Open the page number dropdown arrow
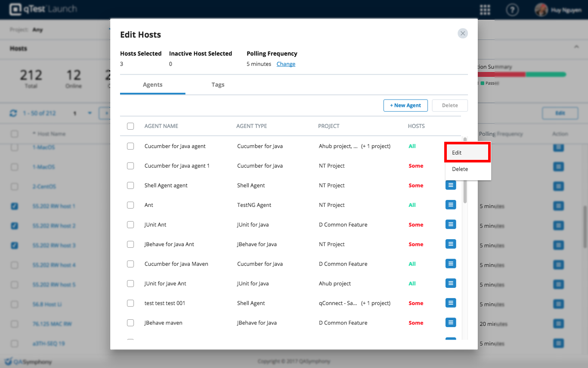588x368 pixels. (x=90, y=113)
